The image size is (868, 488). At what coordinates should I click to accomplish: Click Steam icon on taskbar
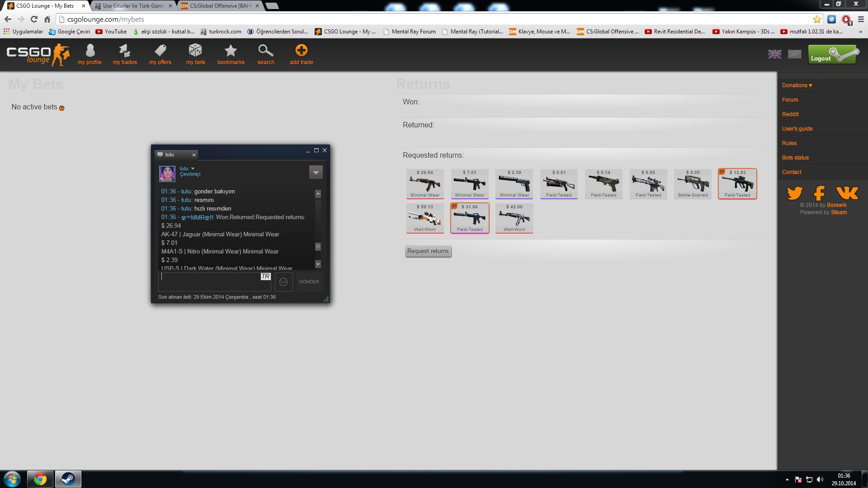coord(68,479)
